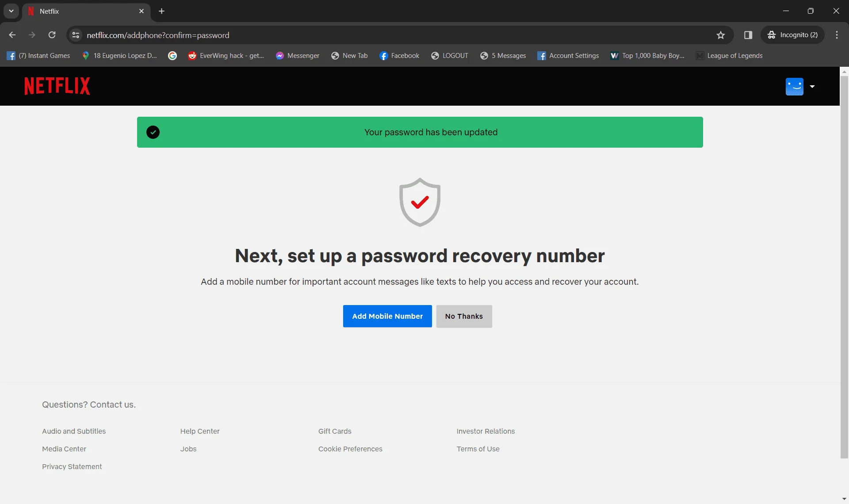The width and height of the screenshot is (849, 504).
Task: Click the page vertical scrollbar thumb
Action: tap(844, 267)
